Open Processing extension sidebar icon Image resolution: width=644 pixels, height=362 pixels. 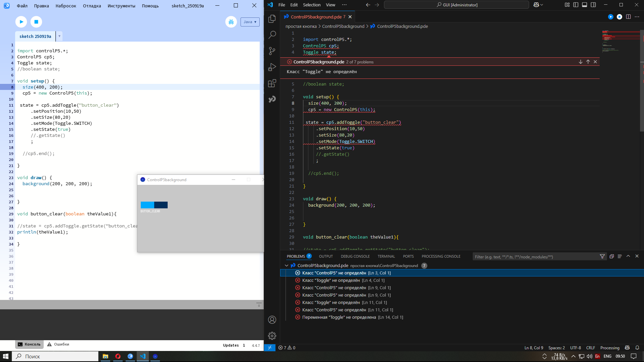[x=272, y=99]
